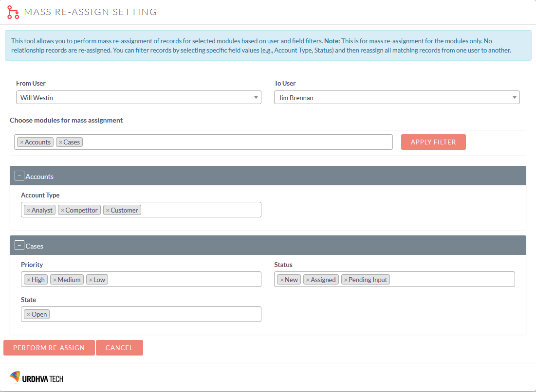Click the Perform Re-assign button
The width and height of the screenshot is (536, 392).
[x=49, y=347]
